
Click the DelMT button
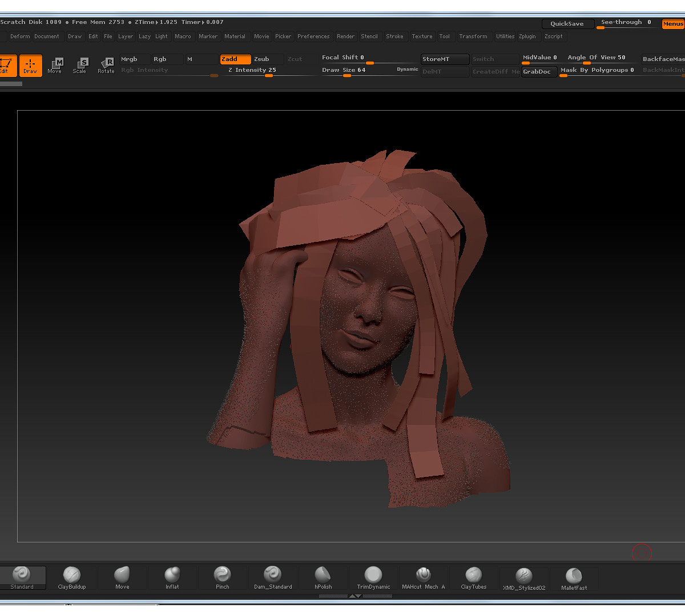pos(445,72)
